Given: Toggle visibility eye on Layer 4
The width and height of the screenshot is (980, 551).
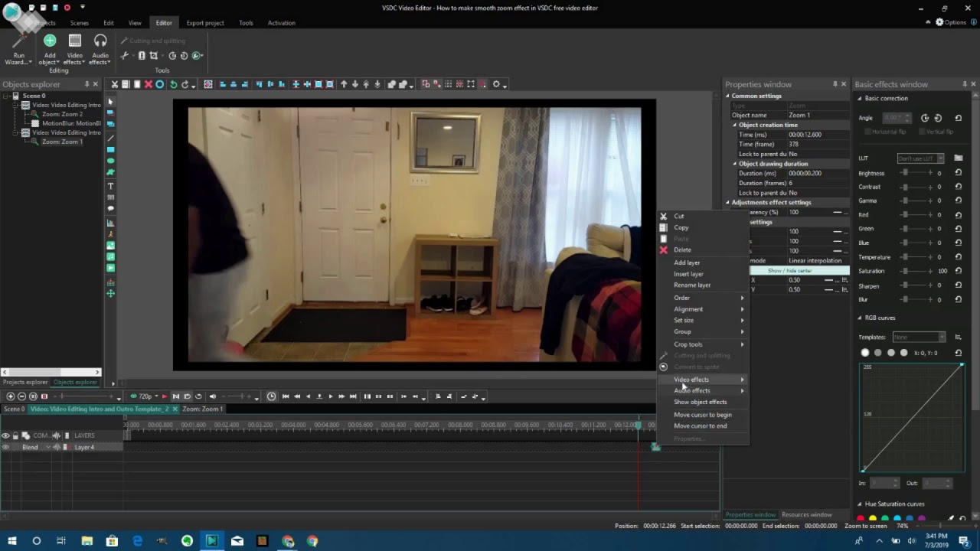Looking at the screenshot, I should (x=5, y=447).
